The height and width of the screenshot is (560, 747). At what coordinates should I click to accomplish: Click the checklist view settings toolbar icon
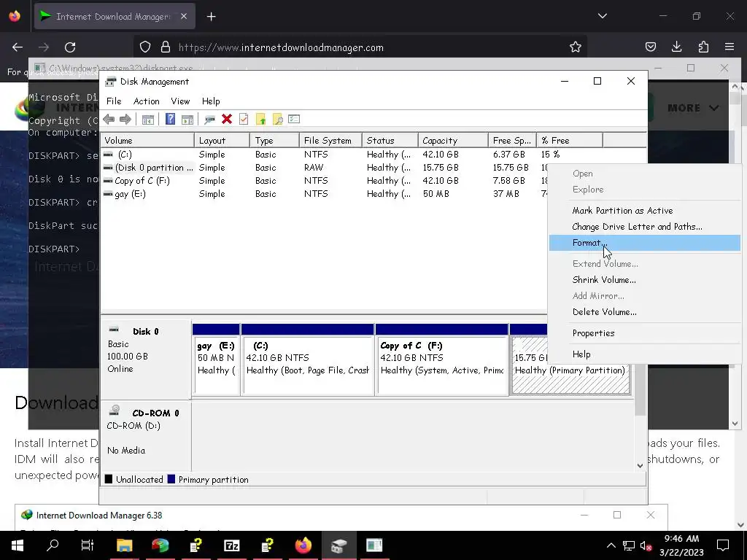tap(294, 119)
